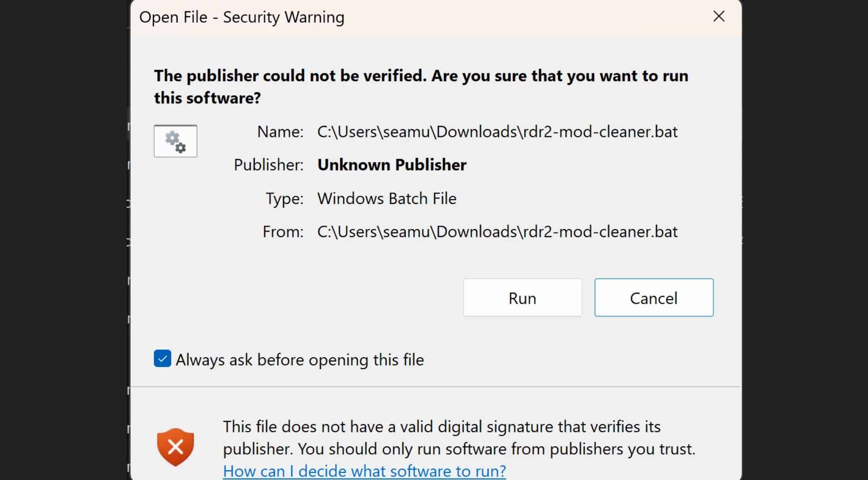Close the Security Warning dialog with X
868x480 pixels.
point(719,17)
